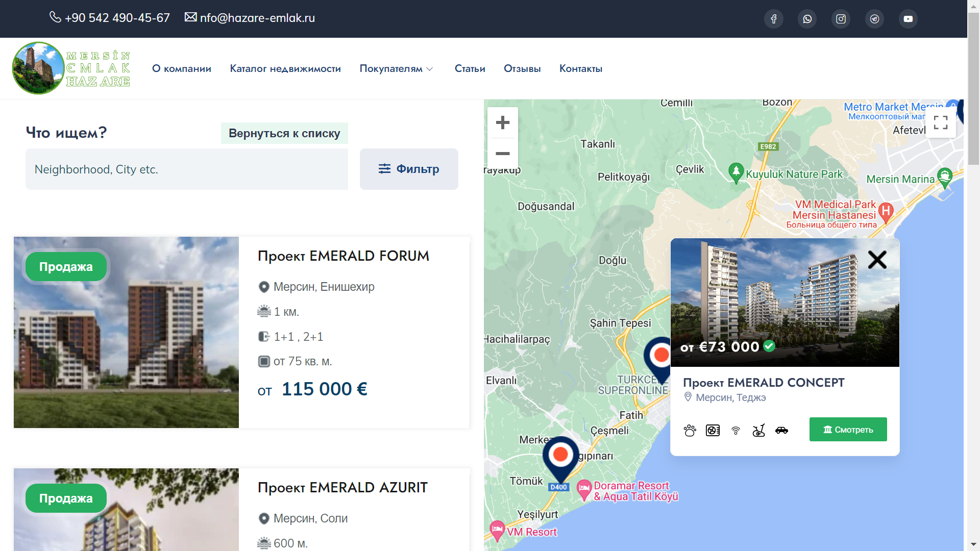Image resolution: width=980 pixels, height=551 pixels.
Task: Toggle fullscreen map view
Action: click(x=941, y=122)
